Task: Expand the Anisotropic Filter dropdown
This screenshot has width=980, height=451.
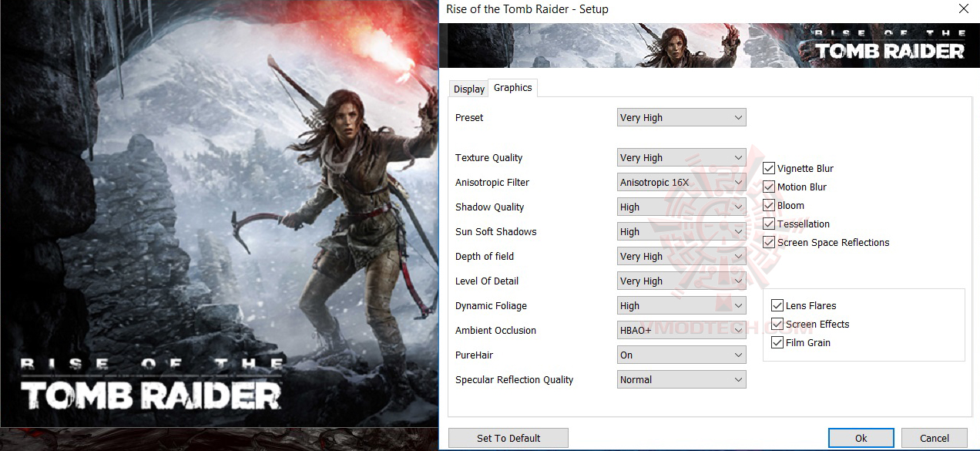Action: coord(681,182)
